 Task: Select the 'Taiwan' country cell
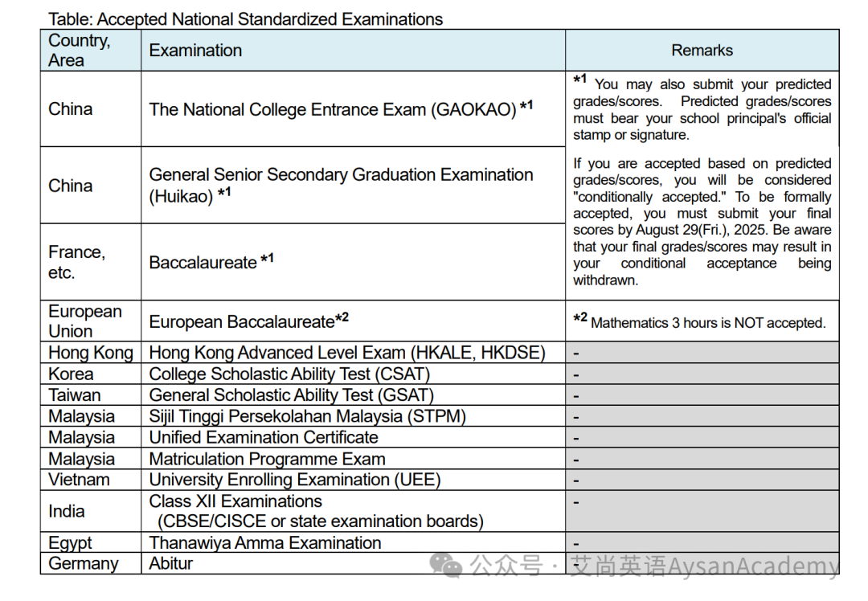[91, 395]
